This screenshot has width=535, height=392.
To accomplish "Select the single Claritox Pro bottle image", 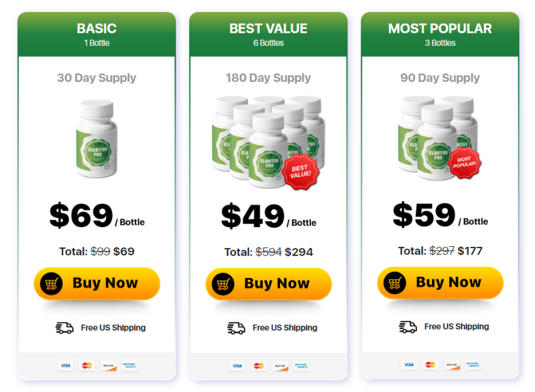I will coord(97,138).
